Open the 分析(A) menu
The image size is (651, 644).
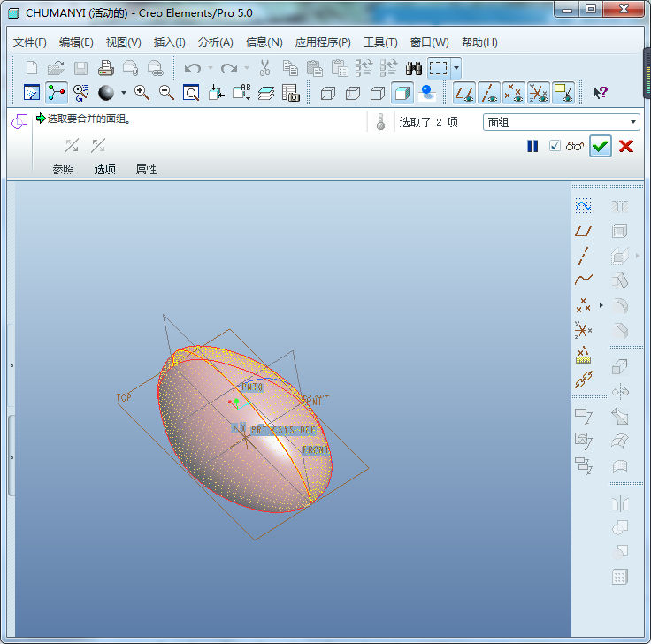pyautogui.click(x=216, y=42)
